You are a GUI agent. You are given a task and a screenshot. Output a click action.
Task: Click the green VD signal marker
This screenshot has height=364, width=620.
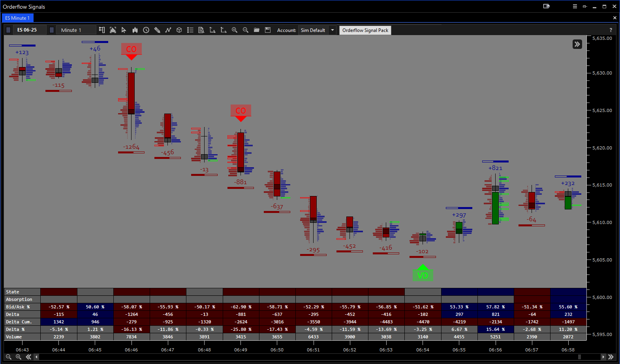click(423, 273)
